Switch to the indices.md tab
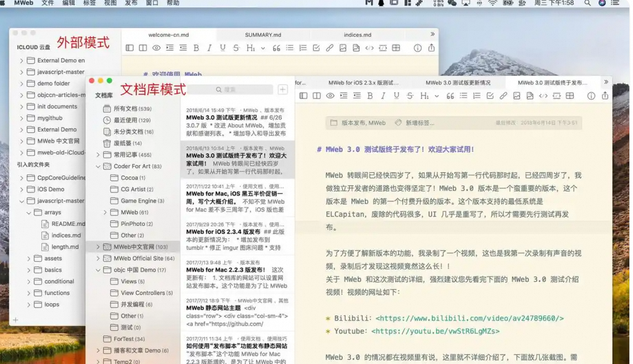Viewport: 633px width, 364px height. [358, 35]
